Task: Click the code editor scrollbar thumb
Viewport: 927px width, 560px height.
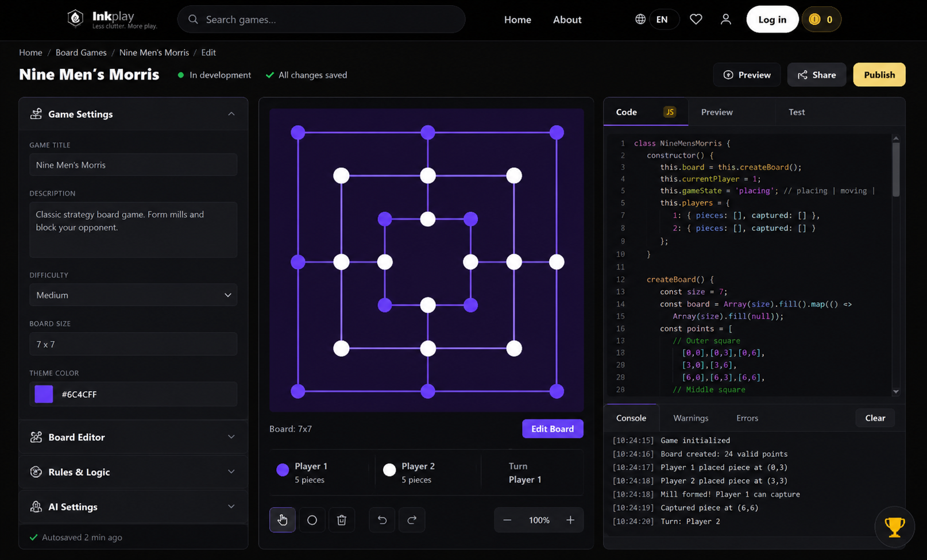Action: (x=896, y=169)
